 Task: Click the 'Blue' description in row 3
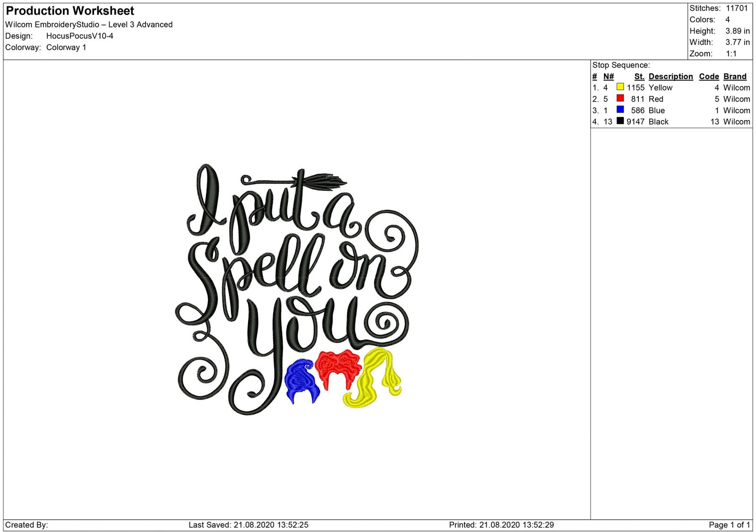tap(656, 111)
